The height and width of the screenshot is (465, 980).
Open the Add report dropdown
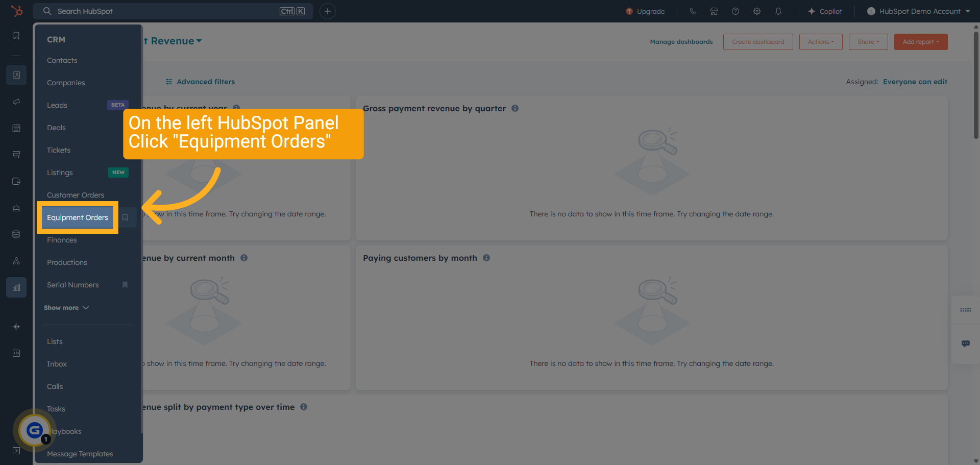point(921,42)
